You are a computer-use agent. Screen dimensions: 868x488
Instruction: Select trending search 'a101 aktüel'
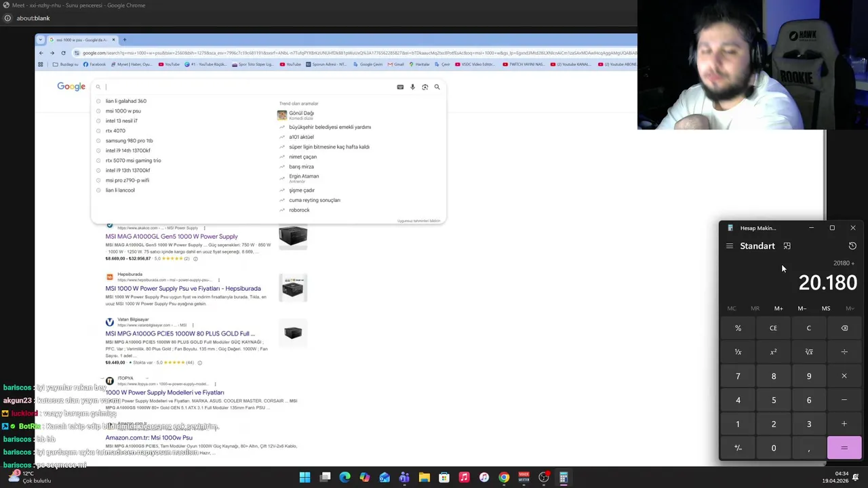pyautogui.click(x=301, y=137)
